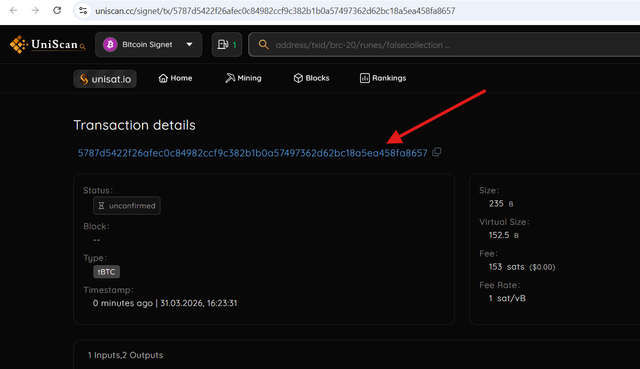Click the size value '235 B'
Image resolution: width=640 pixels, height=369 pixels.
click(x=501, y=204)
